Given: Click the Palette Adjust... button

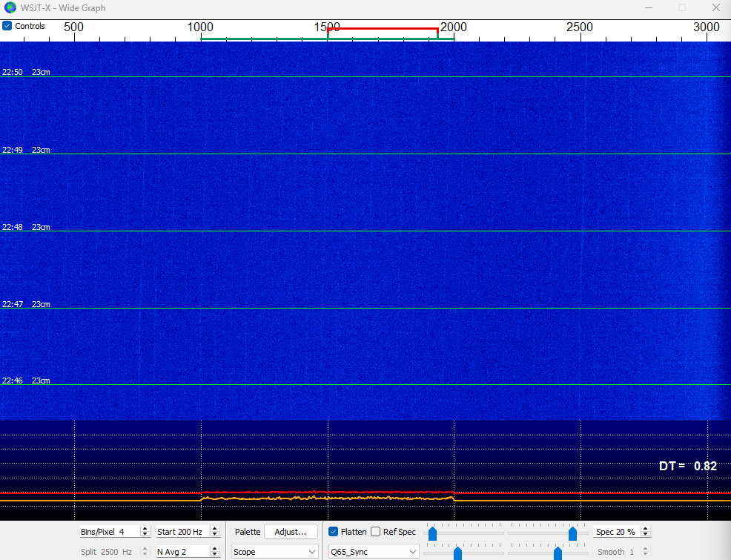Looking at the screenshot, I should pyautogui.click(x=291, y=532).
